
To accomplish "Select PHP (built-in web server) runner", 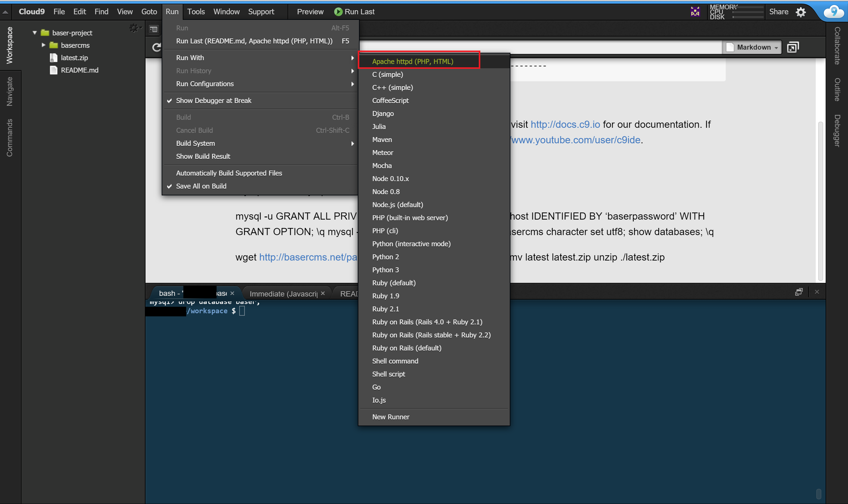I will (434, 218).
